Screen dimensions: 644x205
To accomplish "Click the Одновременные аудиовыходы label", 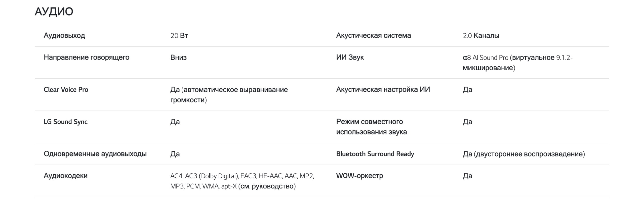I will click(95, 154).
